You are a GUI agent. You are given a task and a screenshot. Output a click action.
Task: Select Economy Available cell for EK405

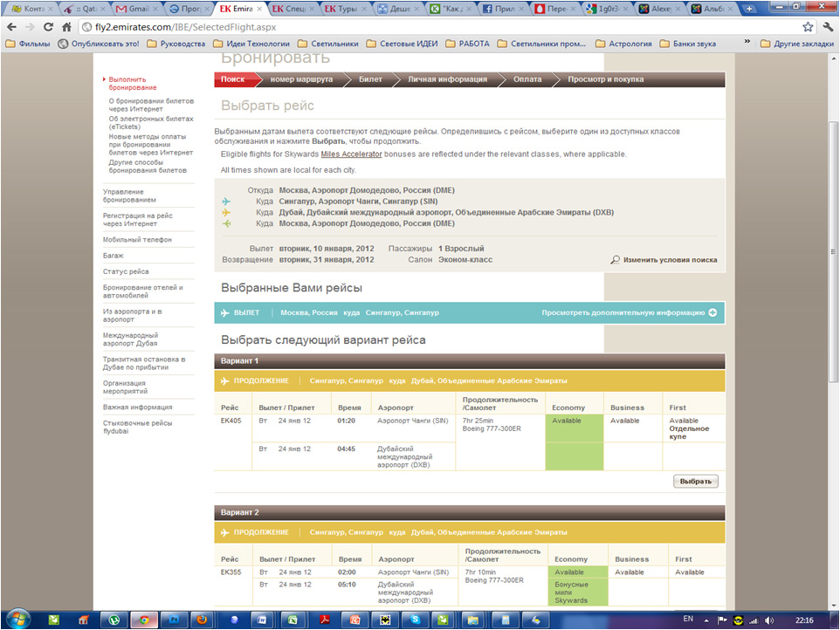(x=575, y=428)
